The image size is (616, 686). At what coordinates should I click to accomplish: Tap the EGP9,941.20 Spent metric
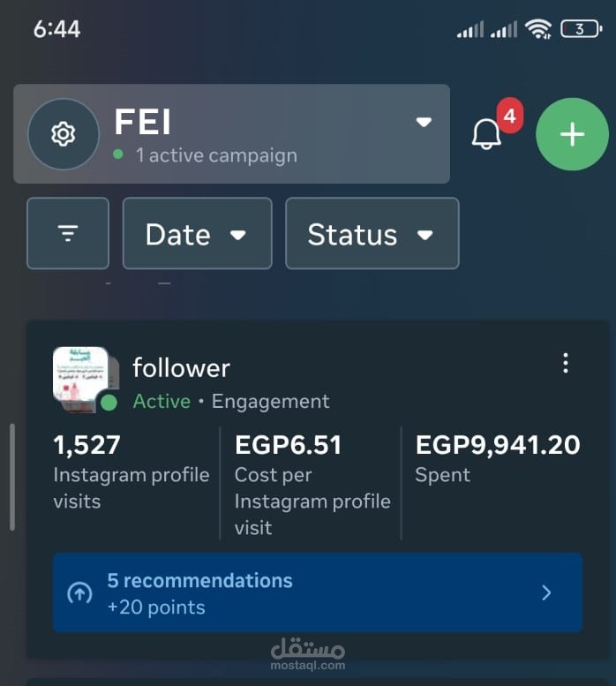tap(497, 458)
